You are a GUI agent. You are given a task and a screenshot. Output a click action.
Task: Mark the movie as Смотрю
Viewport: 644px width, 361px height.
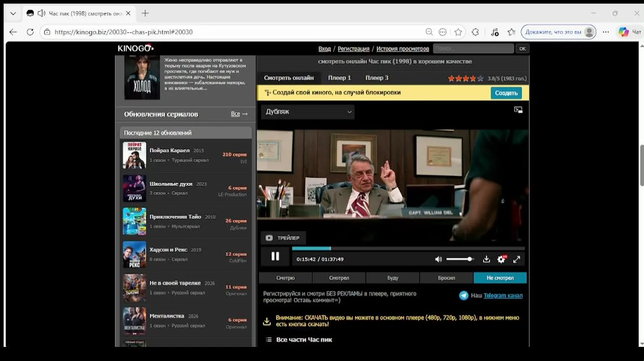click(285, 278)
